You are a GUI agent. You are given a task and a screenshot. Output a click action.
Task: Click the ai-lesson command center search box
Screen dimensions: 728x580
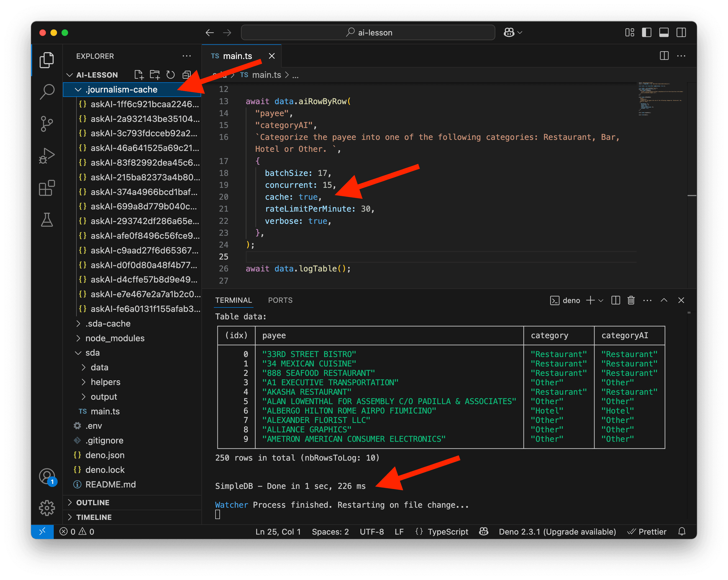coord(368,32)
